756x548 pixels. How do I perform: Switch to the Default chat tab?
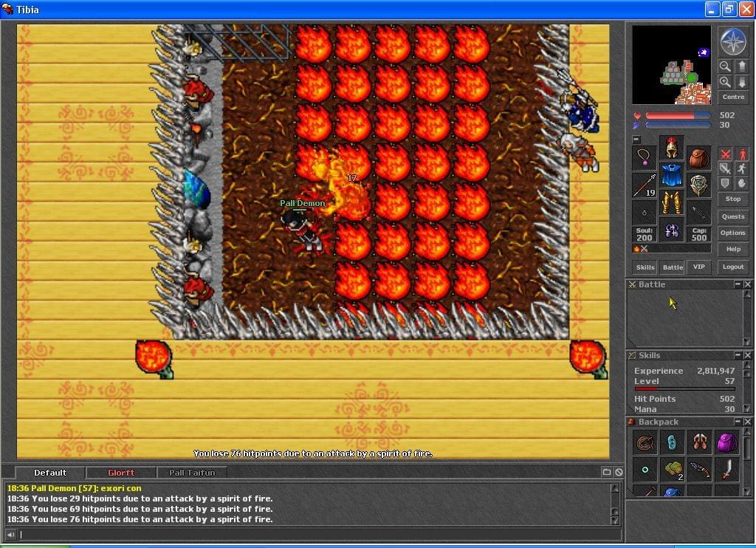click(x=50, y=473)
